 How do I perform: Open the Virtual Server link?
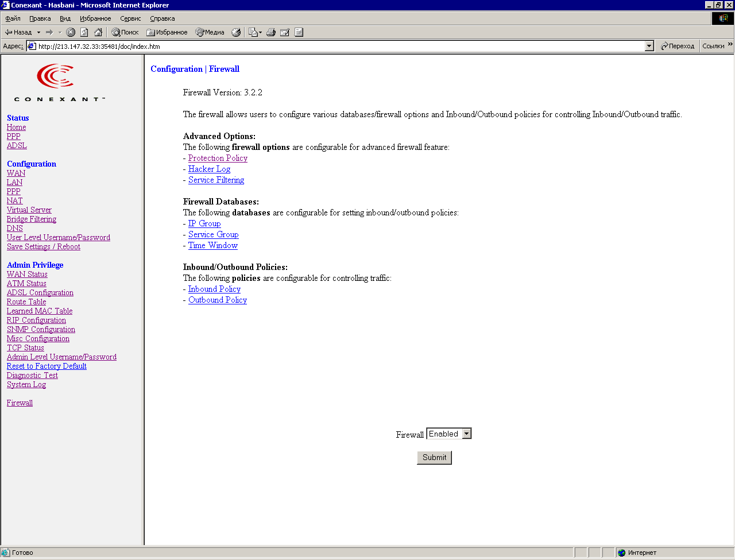(29, 210)
